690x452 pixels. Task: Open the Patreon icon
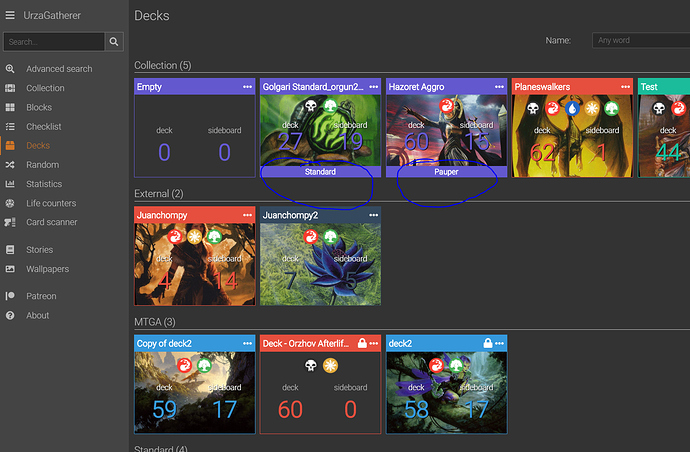tap(10, 296)
